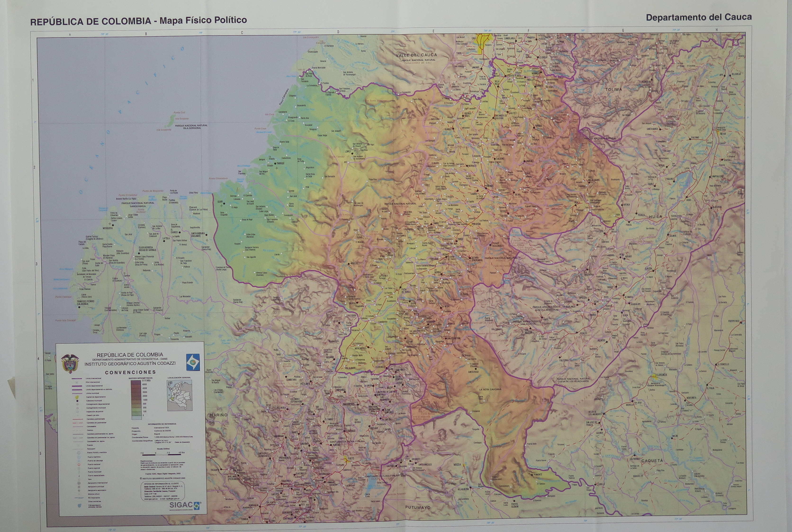The image size is (792, 532).
Task: Click the Puerto de cabotaje symbol
Action: coord(79,461)
